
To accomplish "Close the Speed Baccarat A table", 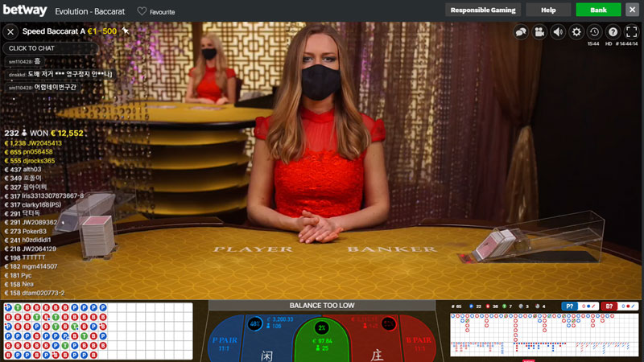I will [10, 31].
